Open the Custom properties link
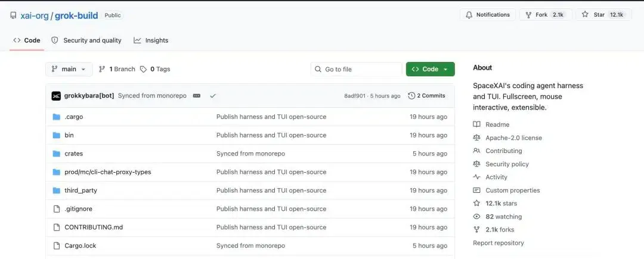The width and height of the screenshot is (644, 259). coord(513,190)
